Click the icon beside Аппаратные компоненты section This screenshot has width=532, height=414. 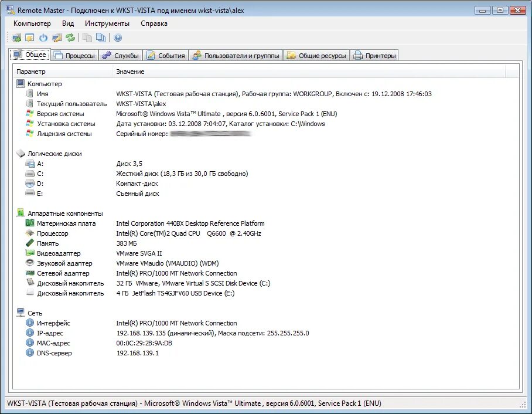pos(21,213)
